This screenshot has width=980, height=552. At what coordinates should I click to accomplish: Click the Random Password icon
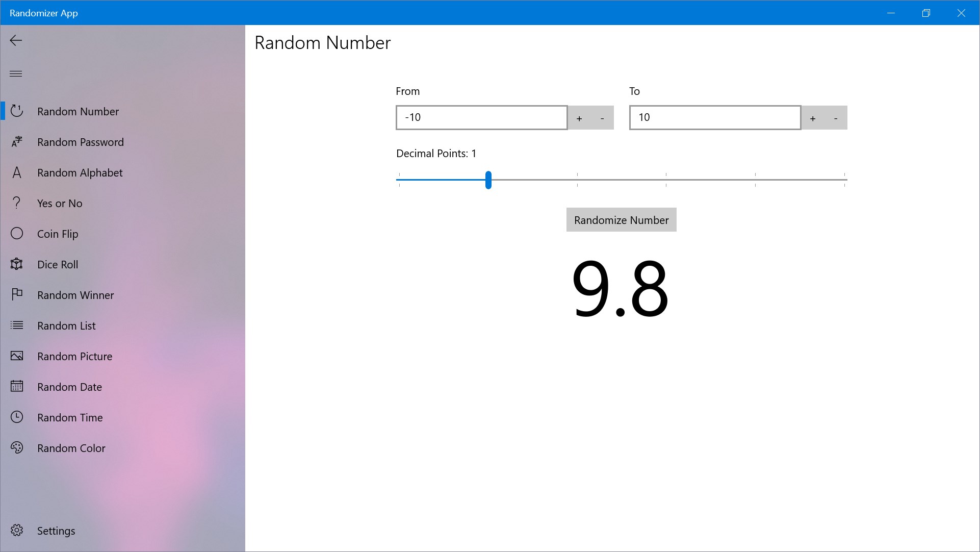[17, 141]
